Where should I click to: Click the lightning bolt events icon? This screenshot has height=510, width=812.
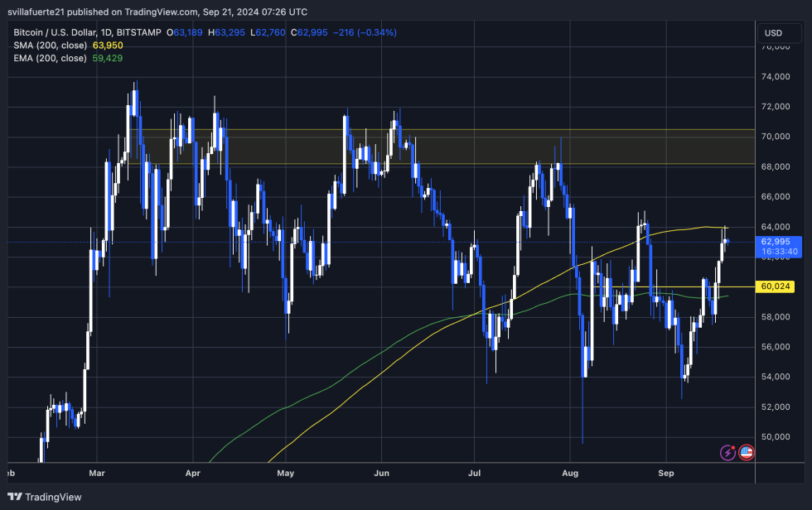[727, 452]
